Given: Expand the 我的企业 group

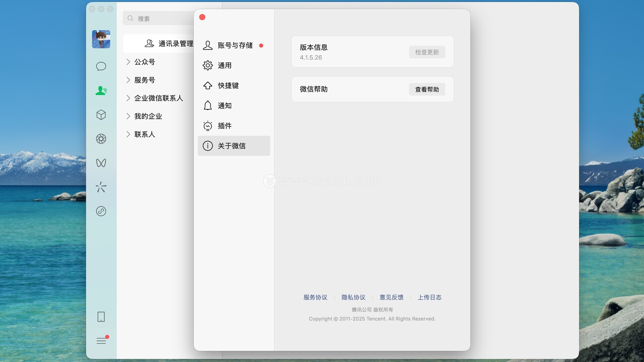Looking at the screenshot, I should point(148,116).
